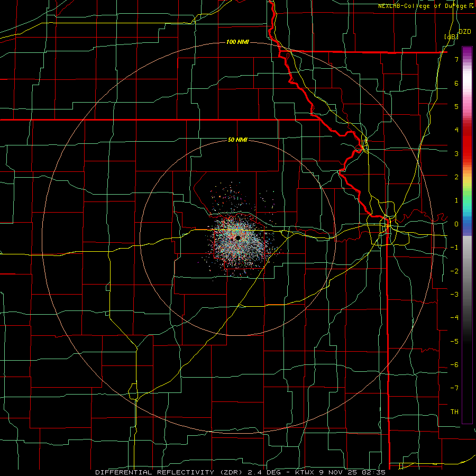
Task: Click the 100 NMI range ring label
Action: tap(237, 42)
